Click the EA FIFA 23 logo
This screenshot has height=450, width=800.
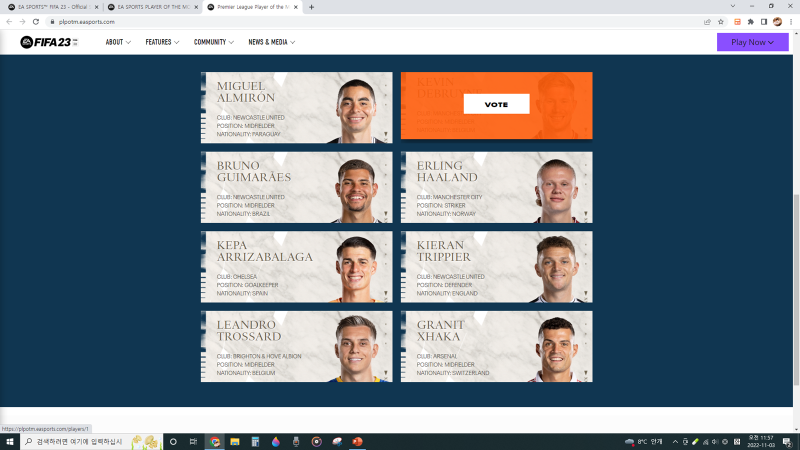(49, 42)
